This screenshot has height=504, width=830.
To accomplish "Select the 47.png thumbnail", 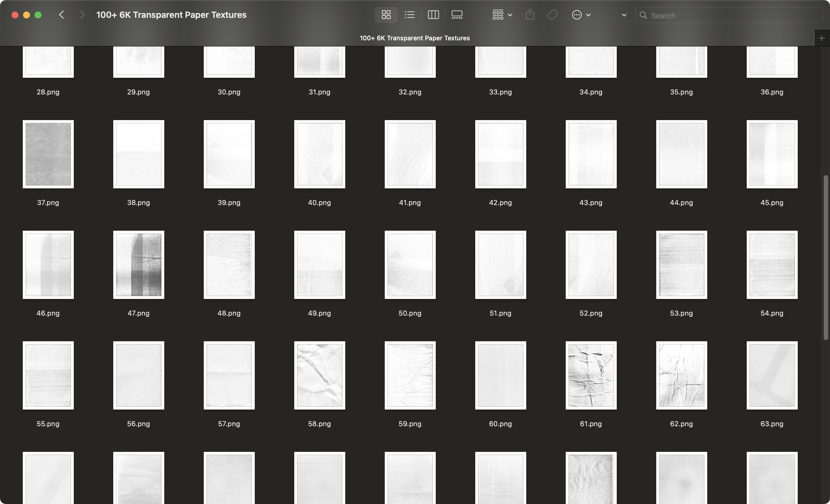I will (x=138, y=265).
